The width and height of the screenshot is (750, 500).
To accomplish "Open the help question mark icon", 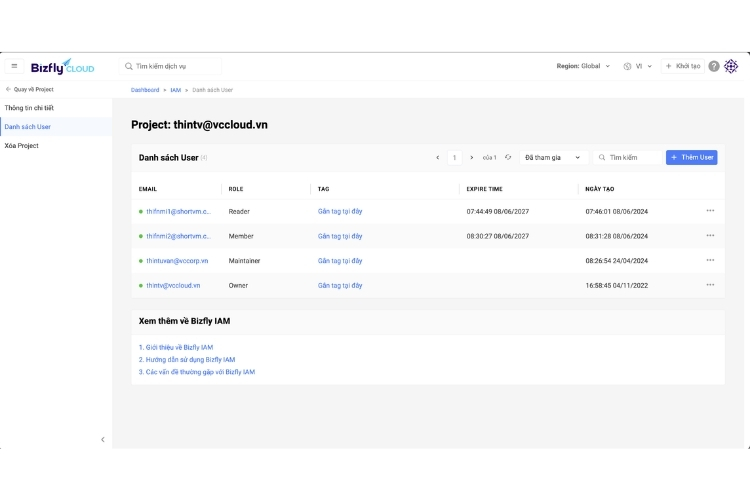I will [714, 66].
